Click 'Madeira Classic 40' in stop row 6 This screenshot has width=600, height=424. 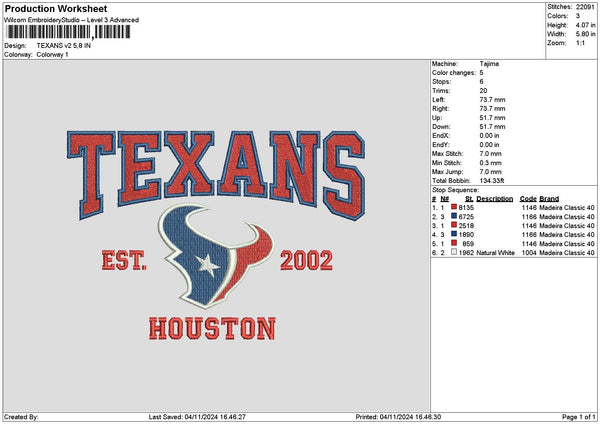pyautogui.click(x=567, y=253)
